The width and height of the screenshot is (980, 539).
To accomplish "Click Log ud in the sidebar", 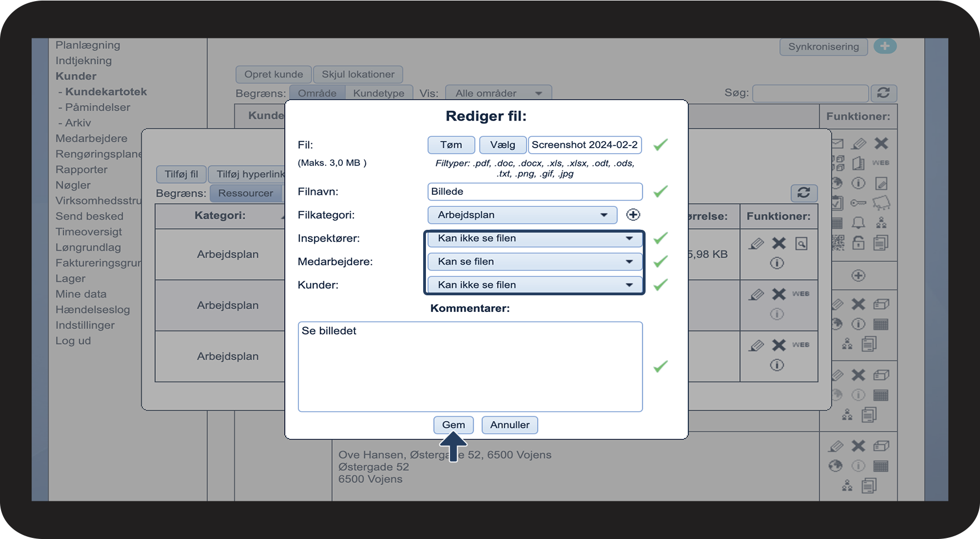I will coord(73,340).
